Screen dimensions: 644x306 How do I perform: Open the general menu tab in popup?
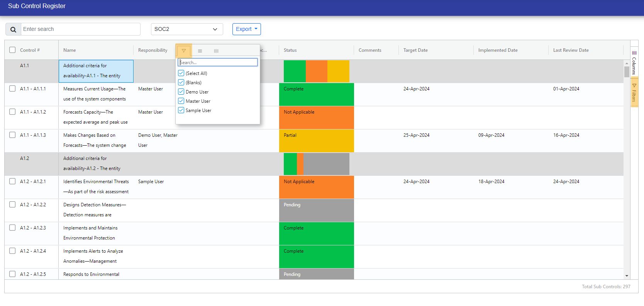coord(200,51)
